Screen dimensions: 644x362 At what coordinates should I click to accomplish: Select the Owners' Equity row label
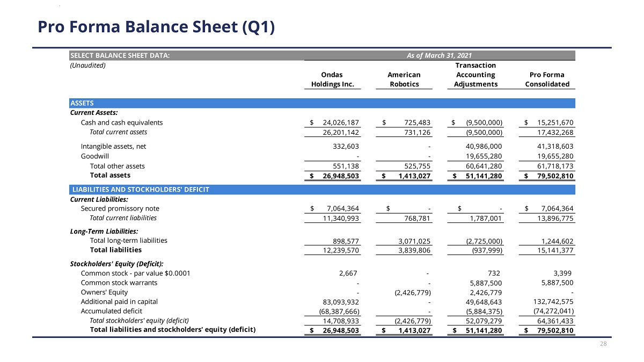point(104,292)
